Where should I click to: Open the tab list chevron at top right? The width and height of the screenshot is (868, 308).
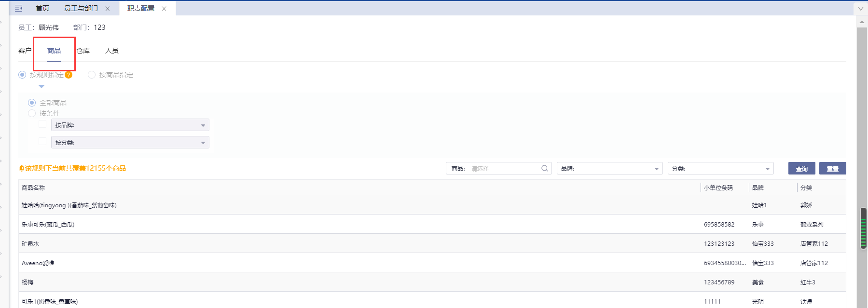coord(860,8)
